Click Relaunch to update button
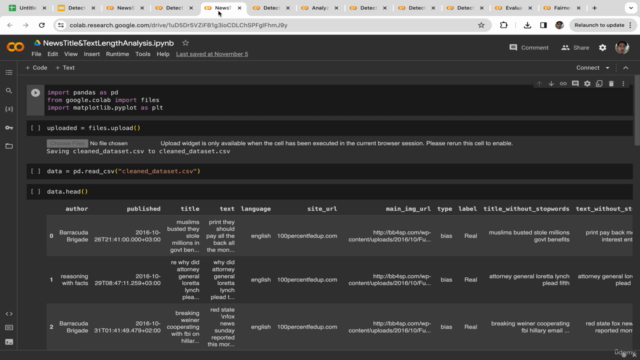 (x=602, y=25)
